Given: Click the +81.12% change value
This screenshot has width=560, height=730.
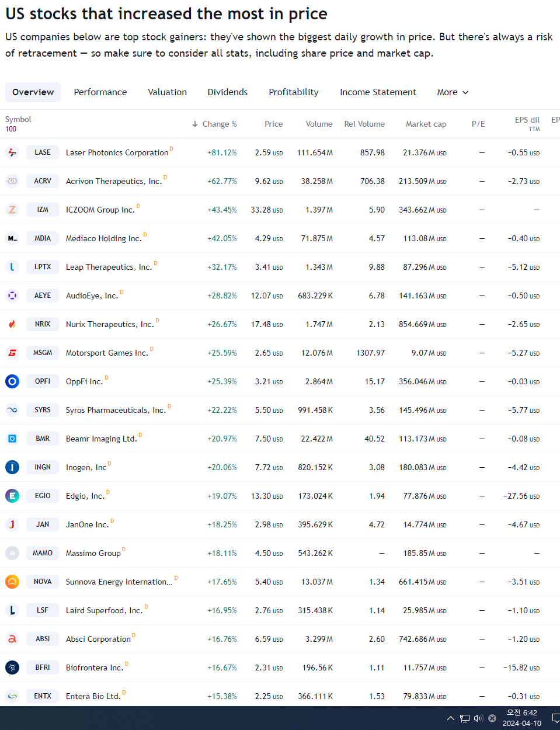Looking at the screenshot, I should [x=222, y=152].
